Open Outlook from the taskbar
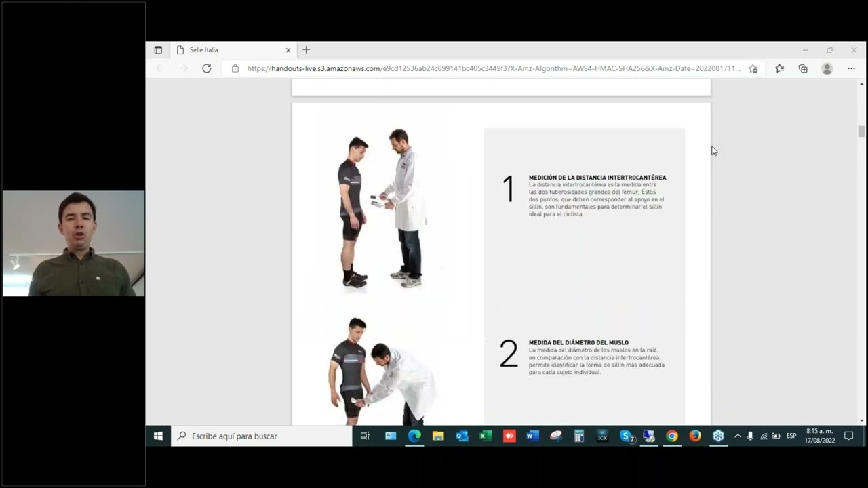The image size is (868, 488). point(462,436)
